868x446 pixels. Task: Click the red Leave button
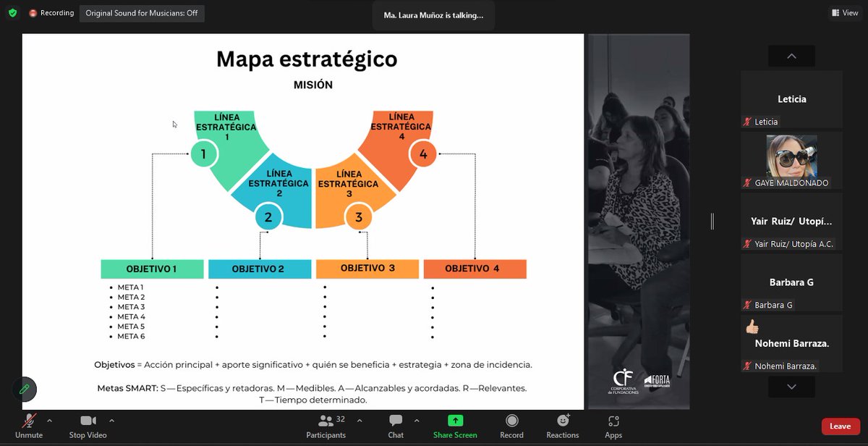(840, 426)
